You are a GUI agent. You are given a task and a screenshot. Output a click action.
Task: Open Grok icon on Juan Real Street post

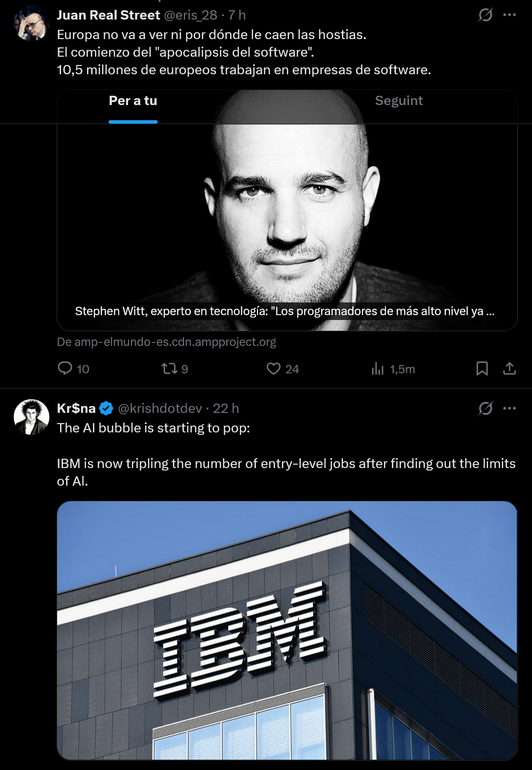point(485,15)
